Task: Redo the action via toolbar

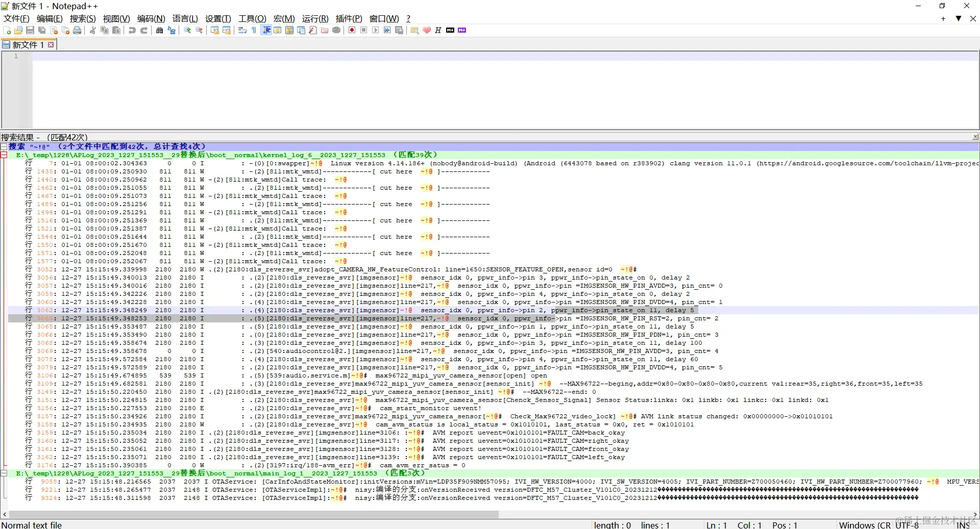Action: (144, 30)
